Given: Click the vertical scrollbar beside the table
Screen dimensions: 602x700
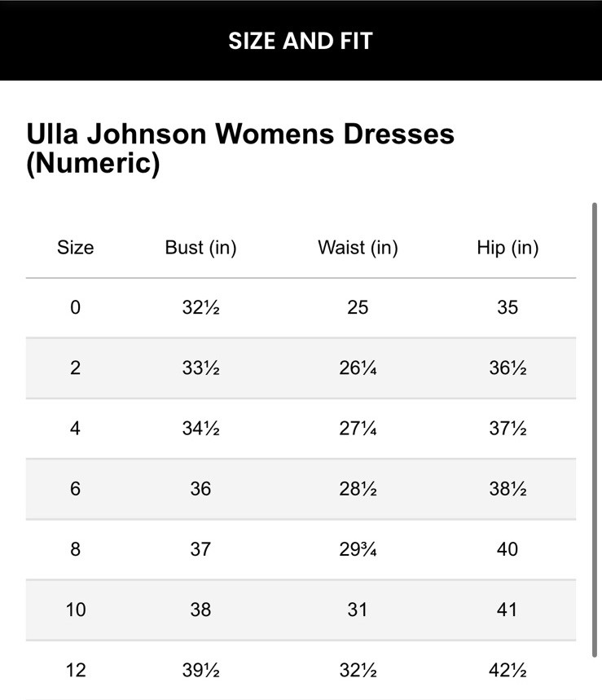Looking at the screenshot, I should click(594, 429).
